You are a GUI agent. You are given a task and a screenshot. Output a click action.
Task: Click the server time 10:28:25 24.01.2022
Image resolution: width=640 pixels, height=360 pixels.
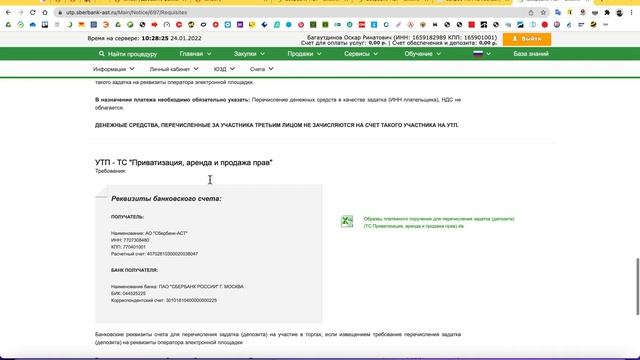(x=171, y=38)
